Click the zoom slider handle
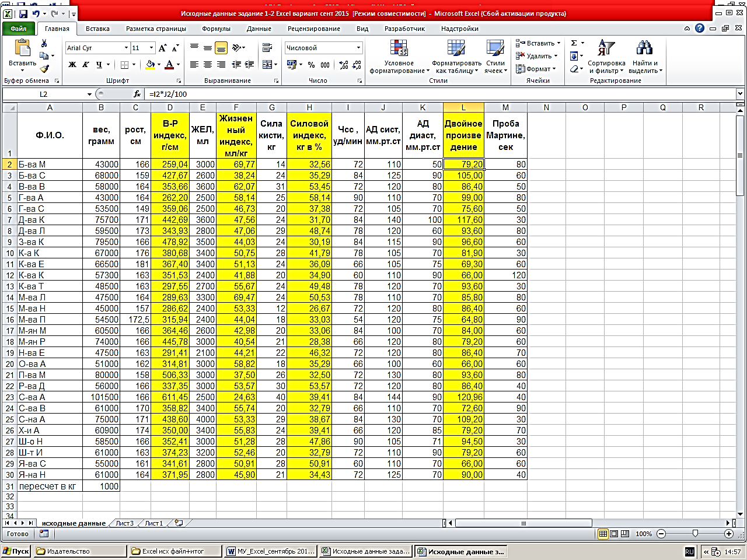The height and width of the screenshot is (560, 747). pos(695,534)
